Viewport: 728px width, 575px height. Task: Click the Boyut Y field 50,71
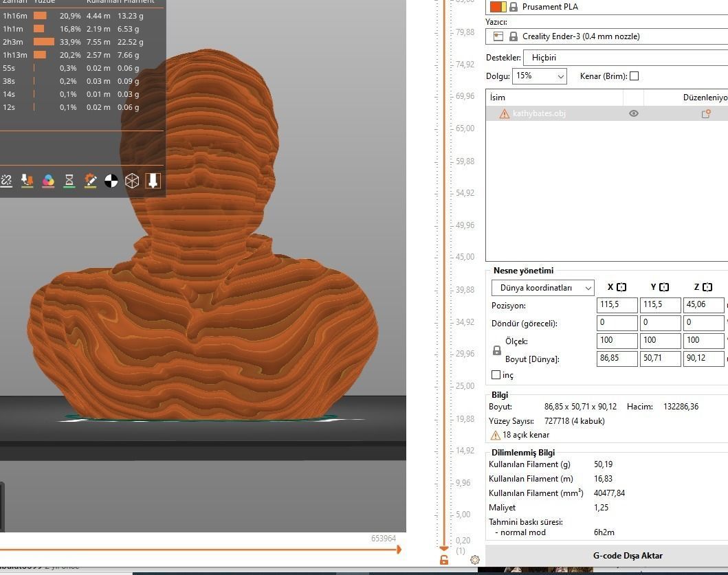[660, 359]
